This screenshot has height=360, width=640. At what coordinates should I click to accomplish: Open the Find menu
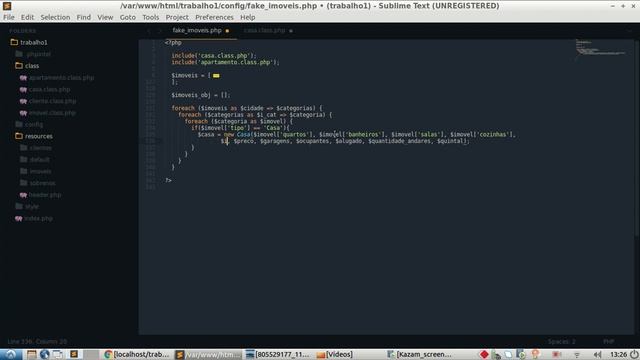pos(84,17)
